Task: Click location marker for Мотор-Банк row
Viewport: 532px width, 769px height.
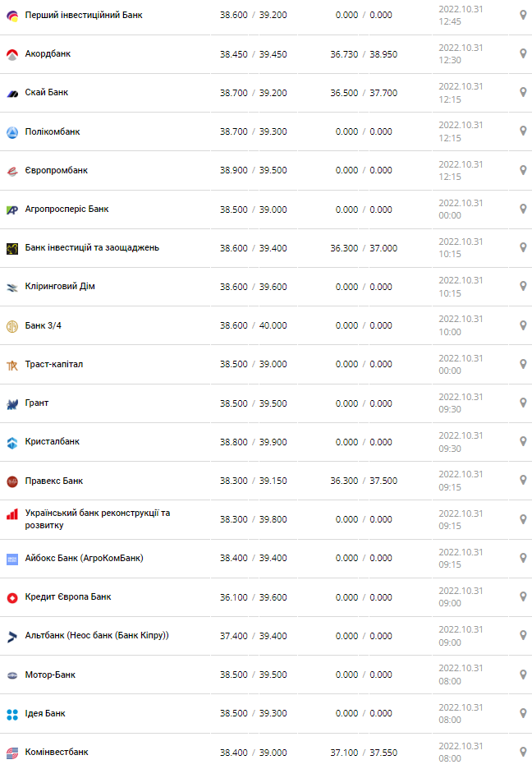Action: click(523, 675)
